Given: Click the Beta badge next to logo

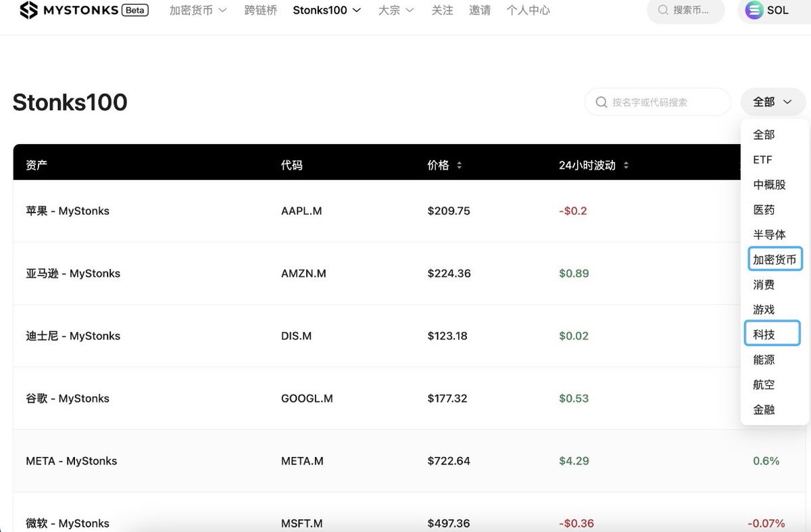Looking at the screenshot, I should coord(136,10).
